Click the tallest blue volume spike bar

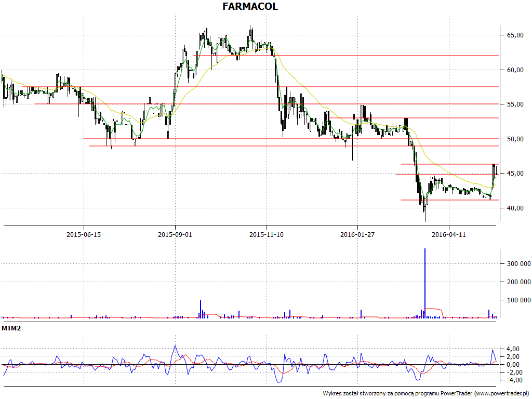coord(425,283)
